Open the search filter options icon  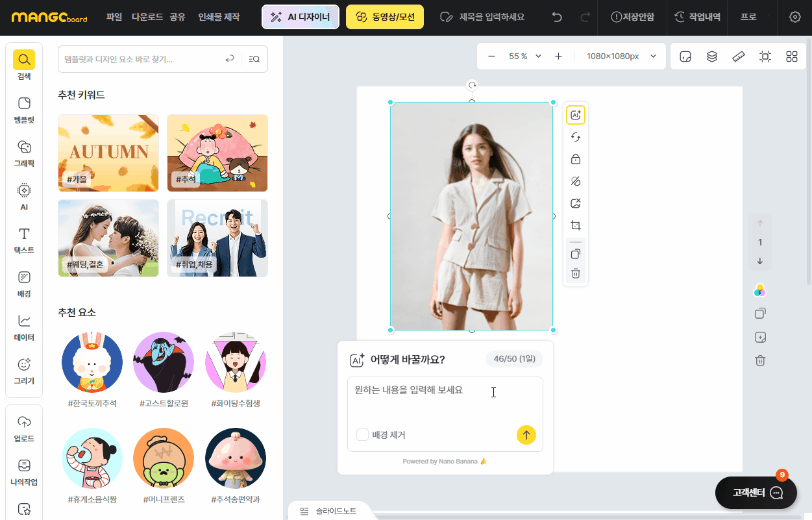(254, 59)
